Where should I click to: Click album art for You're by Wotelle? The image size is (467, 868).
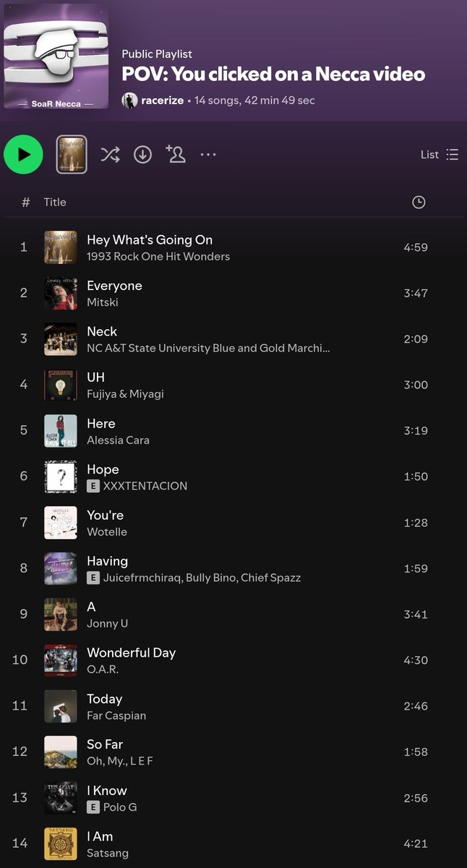[x=61, y=522]
